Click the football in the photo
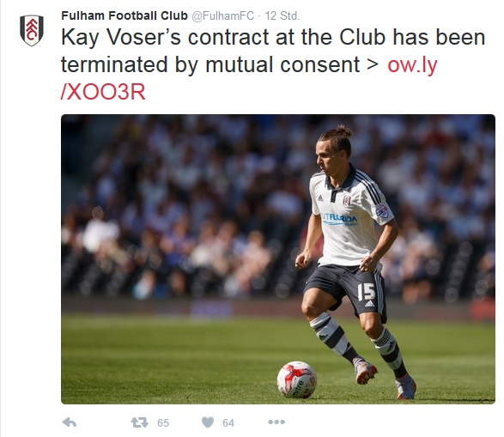Image resolution: width=504 pixels, height=437 pixels. pyautogui.click(x=297, y=379)
